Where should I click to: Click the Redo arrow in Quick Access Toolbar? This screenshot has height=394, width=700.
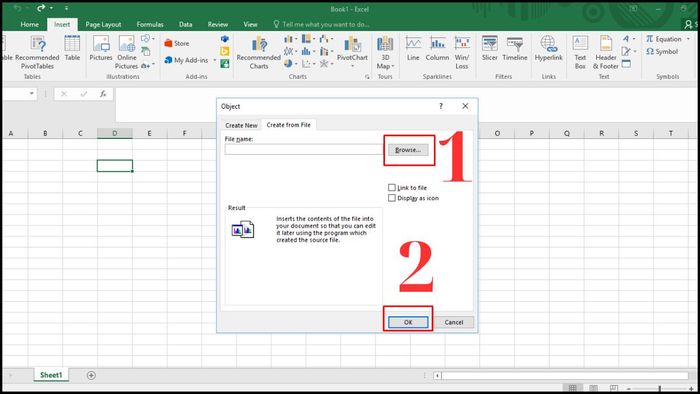(x=41, y=8)
